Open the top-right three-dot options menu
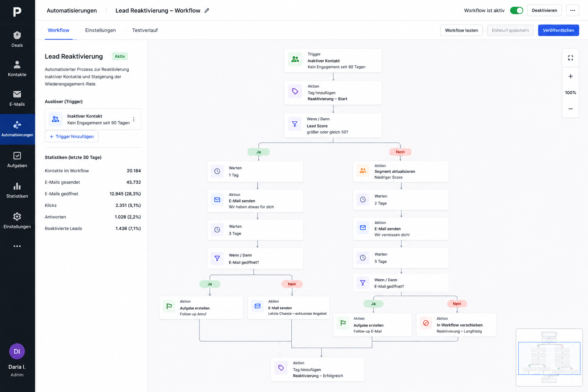 pos(572,10)
